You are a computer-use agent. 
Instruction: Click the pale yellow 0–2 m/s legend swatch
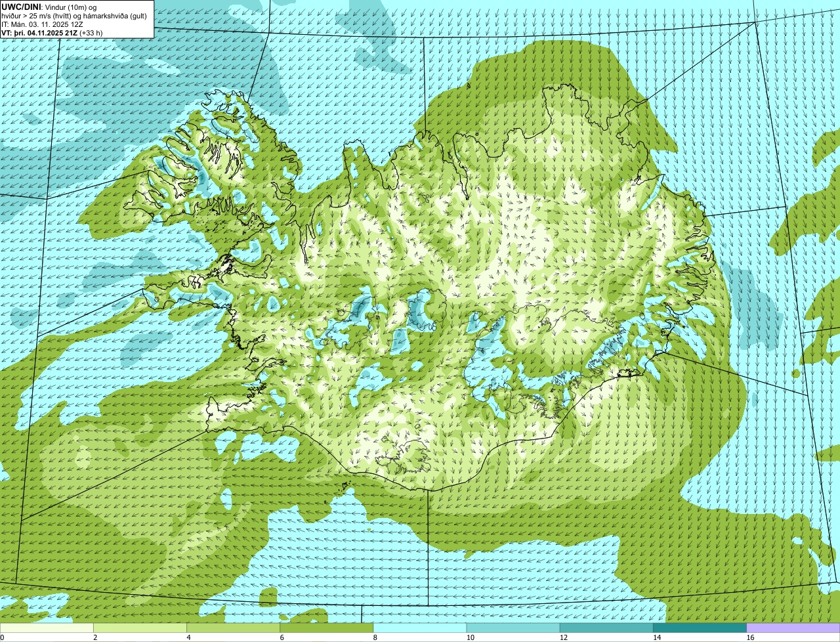[x=47, y=628]
